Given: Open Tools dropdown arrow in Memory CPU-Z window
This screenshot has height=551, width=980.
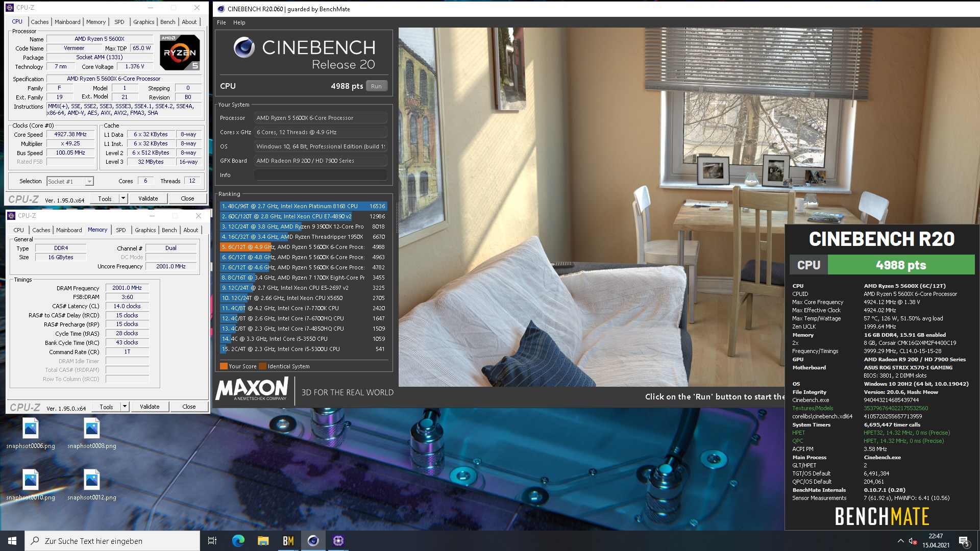Looking at the screenshot, I should [x=125, y=407].
